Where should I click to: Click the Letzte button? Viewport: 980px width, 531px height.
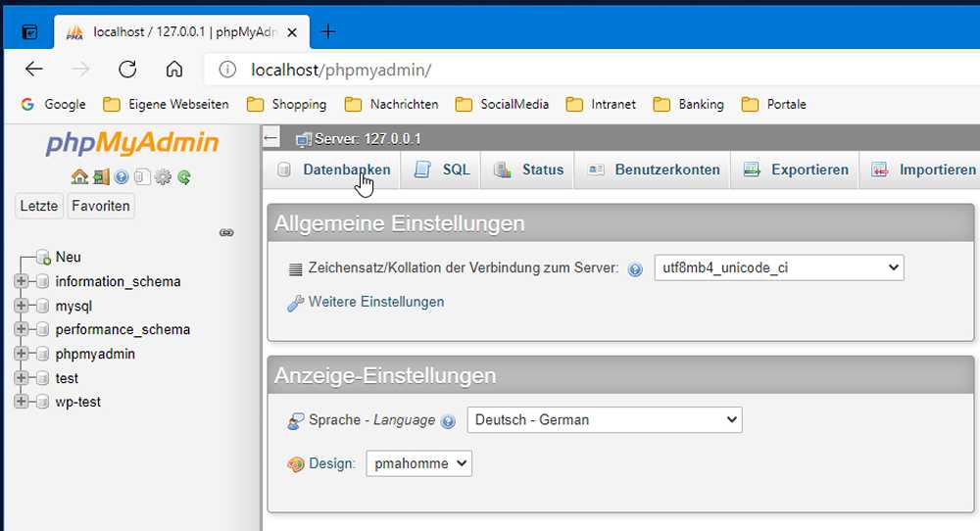pyautogui.click(x=39, y=206)
